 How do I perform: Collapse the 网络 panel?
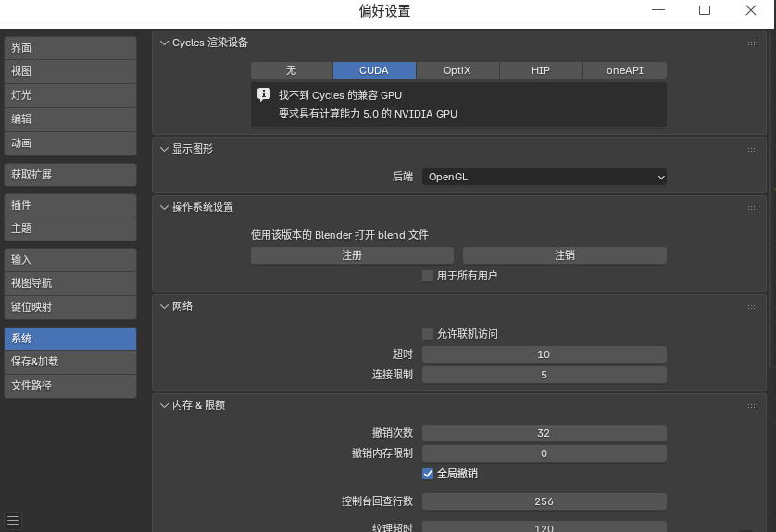(164, 306)
